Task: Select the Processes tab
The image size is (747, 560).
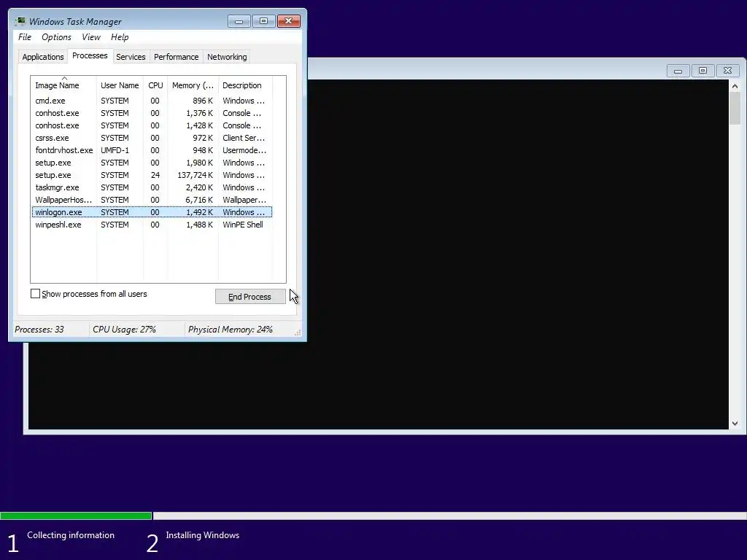Action: 90,55
